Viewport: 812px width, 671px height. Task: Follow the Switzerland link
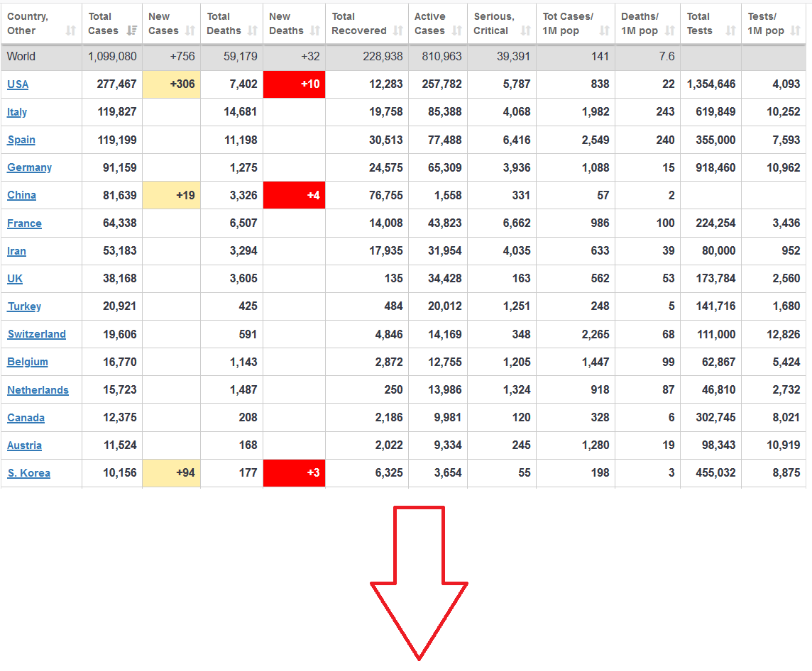coord(36,334)
